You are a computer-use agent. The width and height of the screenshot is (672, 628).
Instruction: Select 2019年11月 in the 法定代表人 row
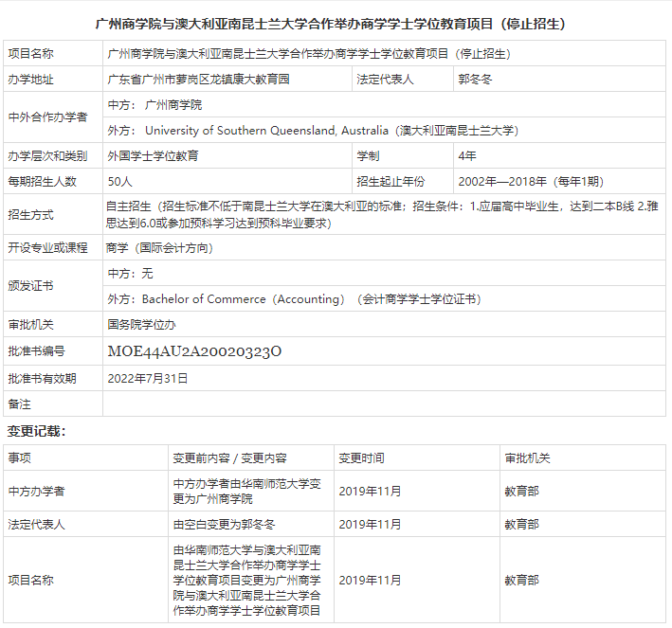click(370, 525)
